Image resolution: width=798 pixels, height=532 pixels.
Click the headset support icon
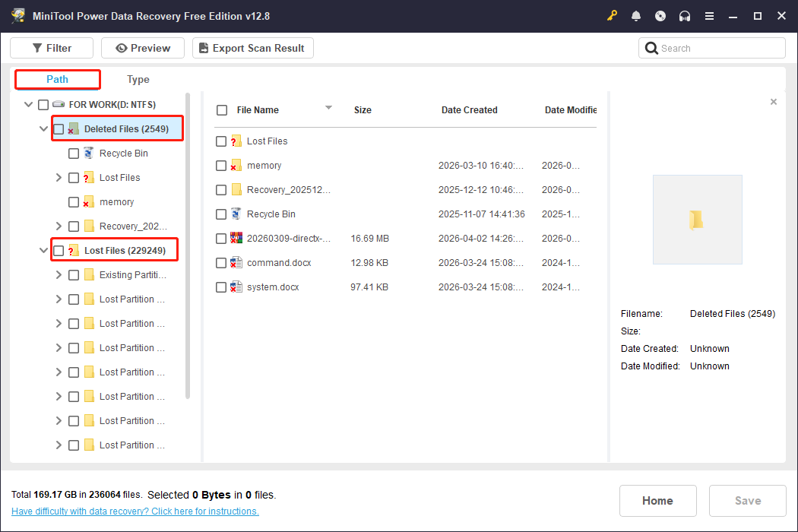click(685, 15)
